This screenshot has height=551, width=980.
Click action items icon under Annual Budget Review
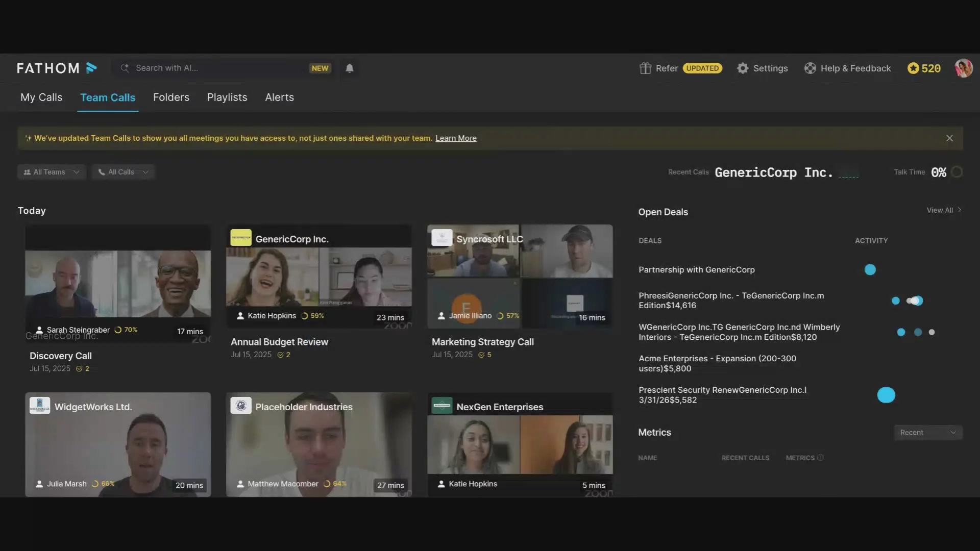(x=280, y=355)
